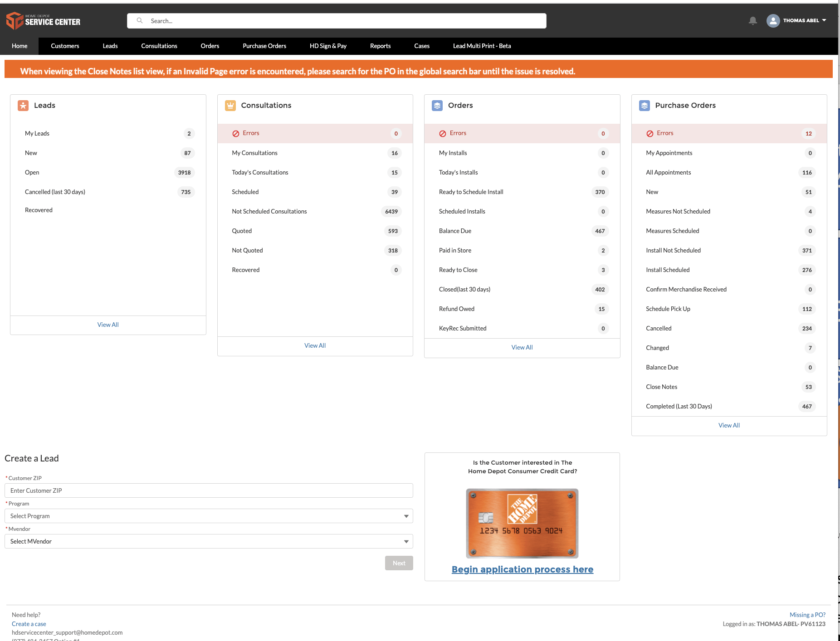
Task: Open All Appointments purchase orders
Action: click(x=729, y=172)
